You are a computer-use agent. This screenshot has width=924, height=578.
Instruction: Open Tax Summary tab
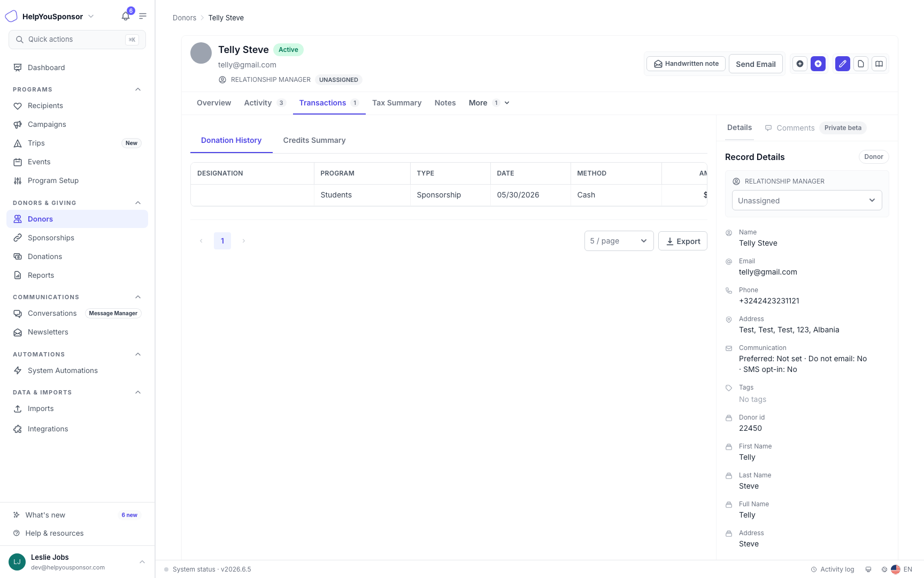pyautogui.click(x=397, y=103)
